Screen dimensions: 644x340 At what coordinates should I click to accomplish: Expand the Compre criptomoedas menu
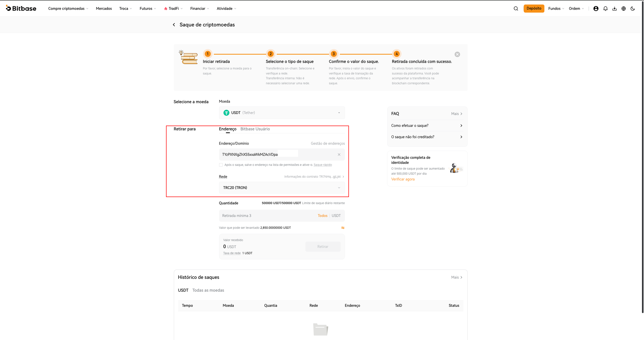point(68,9)
